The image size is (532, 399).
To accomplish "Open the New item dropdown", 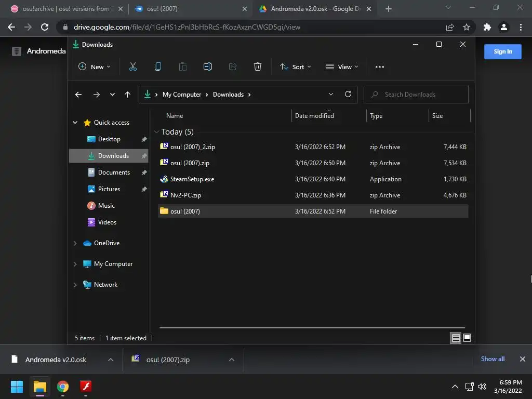I will pyautogui.click(x=94, y=67).
